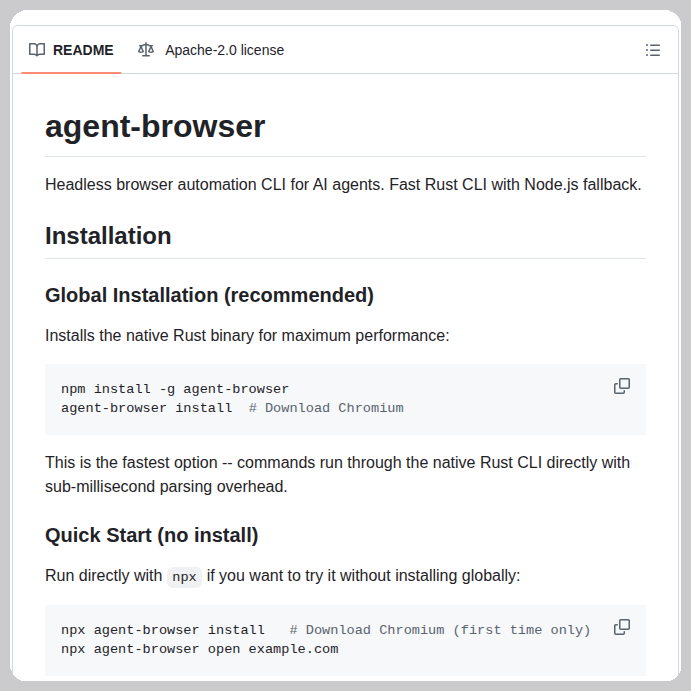Click the agent-browser main heading

tap(155, 126)
